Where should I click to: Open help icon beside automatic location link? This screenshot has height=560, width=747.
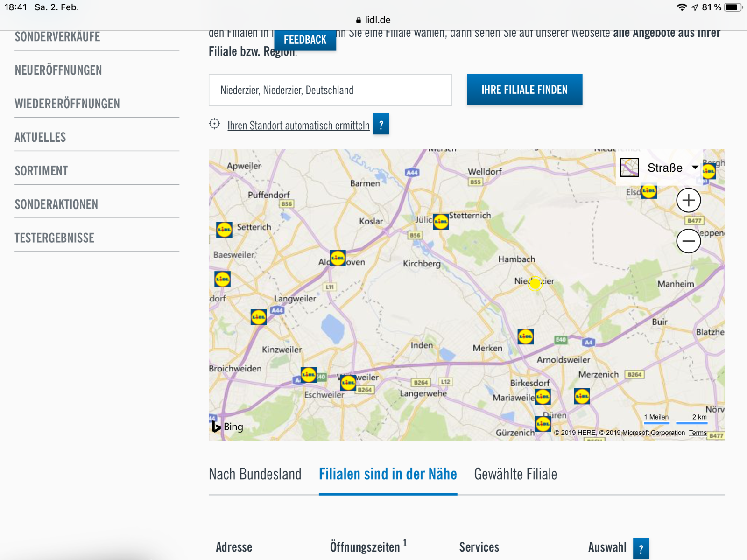click(381, 125)
